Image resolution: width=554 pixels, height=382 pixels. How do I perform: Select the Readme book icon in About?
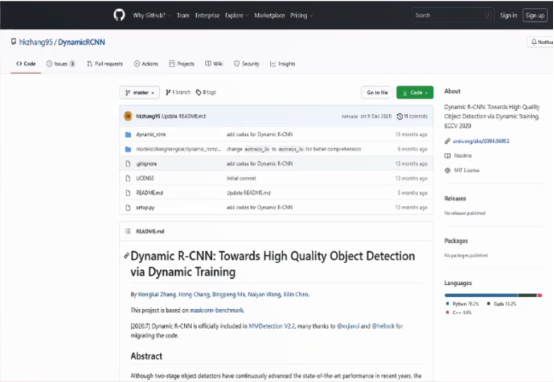click(447, 155)
